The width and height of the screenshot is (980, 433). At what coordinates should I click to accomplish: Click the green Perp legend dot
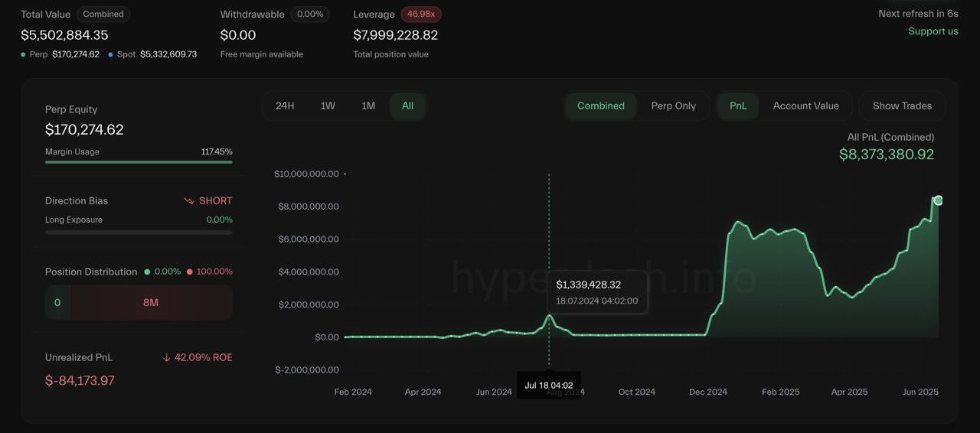[x=24, y=54]
